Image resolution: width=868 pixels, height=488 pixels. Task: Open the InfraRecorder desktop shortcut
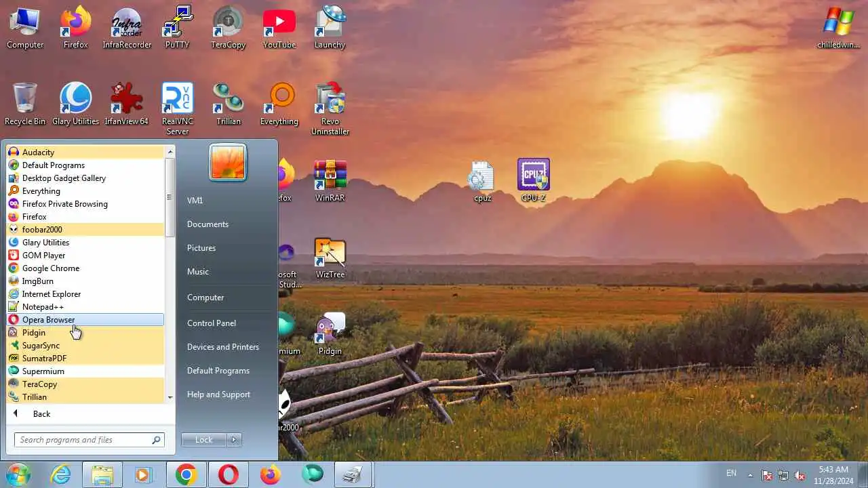pos(127,28)
